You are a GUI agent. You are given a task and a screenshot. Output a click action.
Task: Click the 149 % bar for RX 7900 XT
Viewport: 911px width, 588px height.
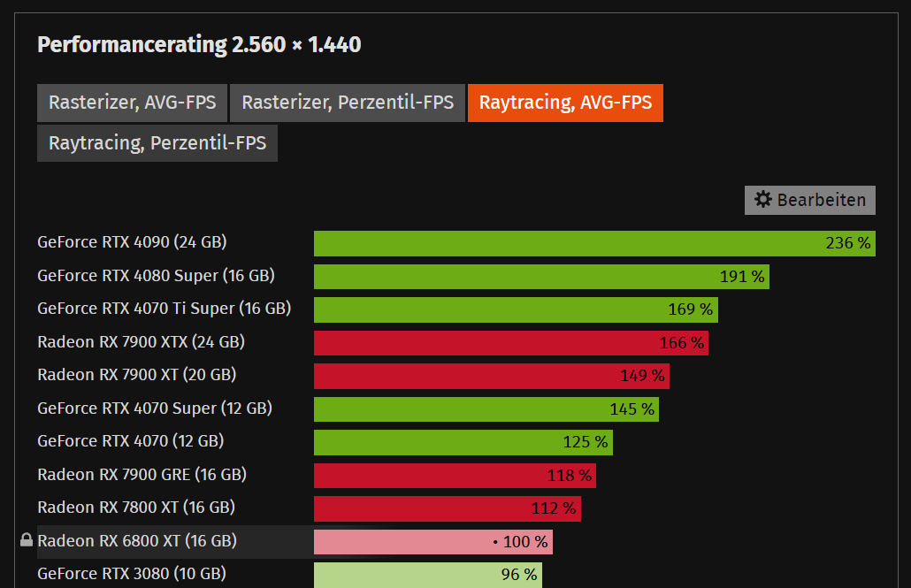point(492,376)
